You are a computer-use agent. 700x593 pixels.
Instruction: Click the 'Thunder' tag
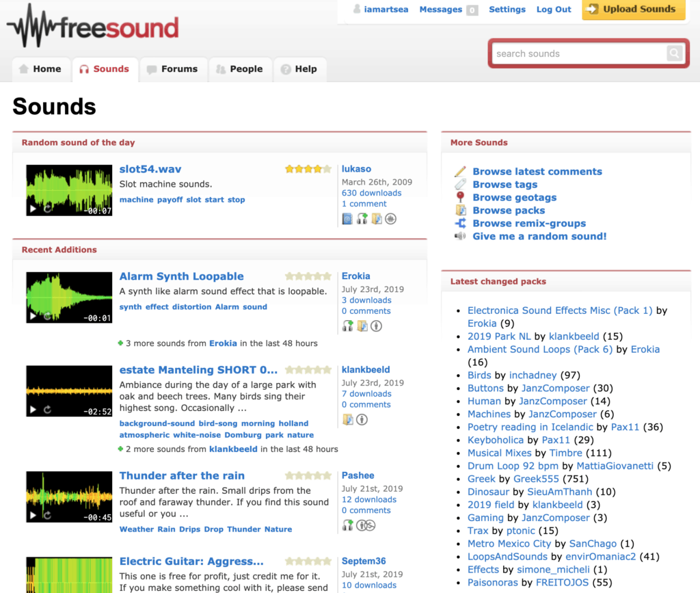(244, 529)
